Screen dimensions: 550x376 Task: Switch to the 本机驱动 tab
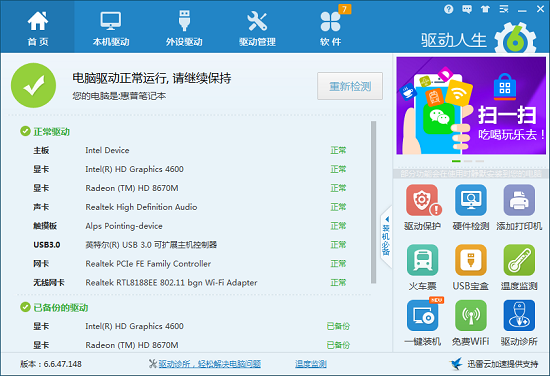click(x=111, y=27)
